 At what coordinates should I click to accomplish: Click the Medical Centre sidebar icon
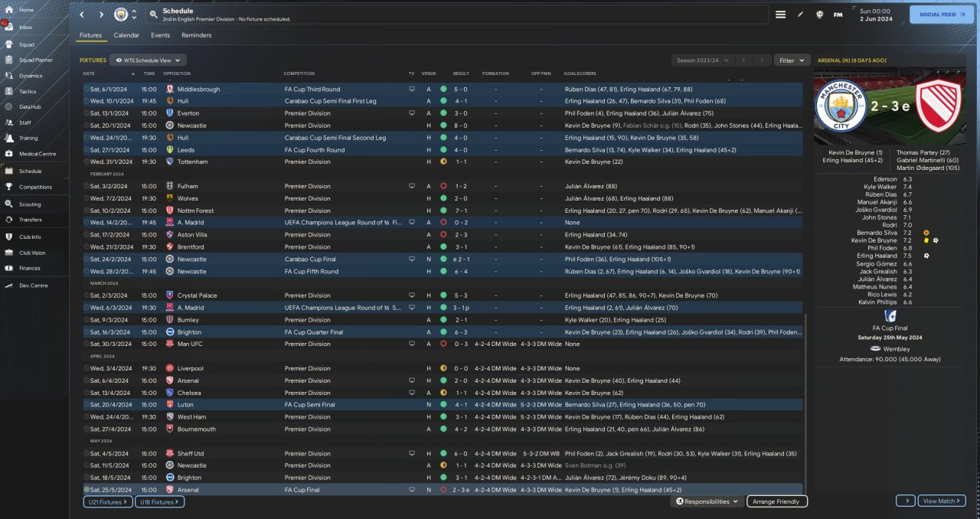pos(10,153)
